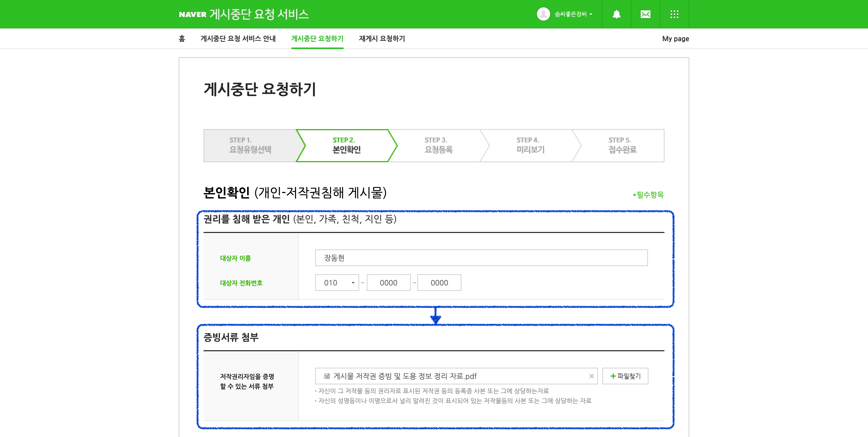Click the STEP 1. 요청유형선택 step
Screen dimensions: 868x437
(250, 145)
